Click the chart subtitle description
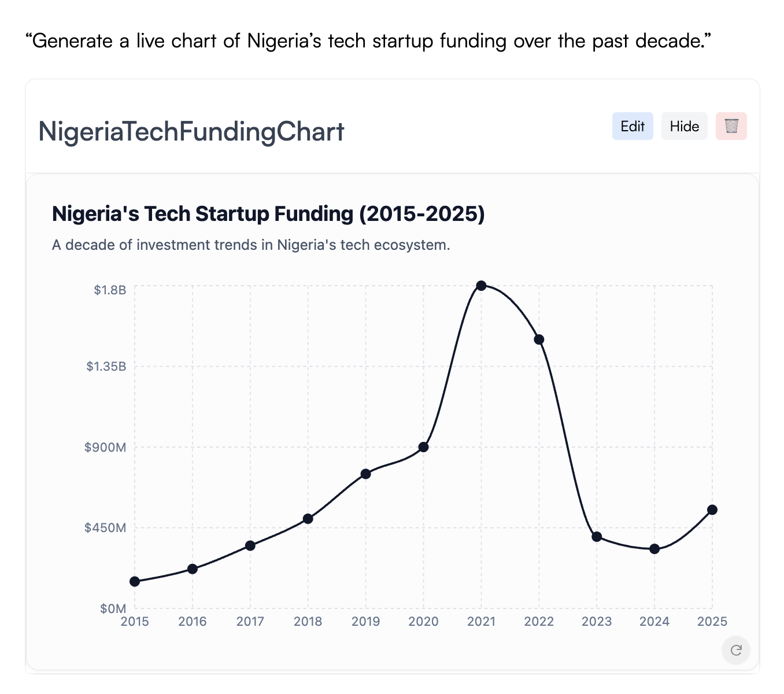 tap(251, 245)
